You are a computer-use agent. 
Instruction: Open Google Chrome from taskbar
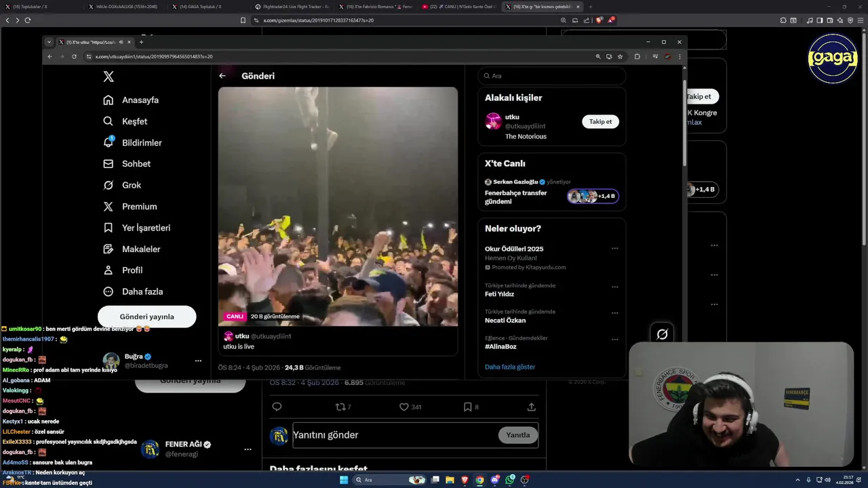[480, 480]
